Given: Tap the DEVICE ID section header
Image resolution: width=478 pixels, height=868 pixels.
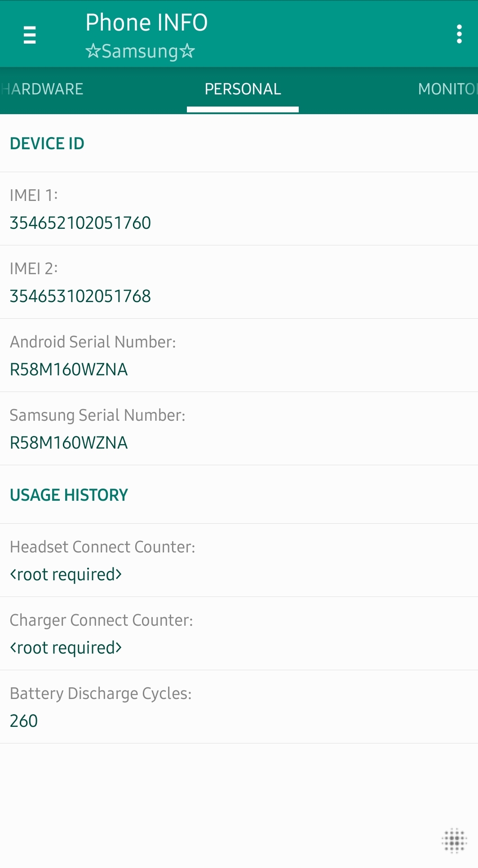Looking at the screenshot, I should tap(48, 144).
